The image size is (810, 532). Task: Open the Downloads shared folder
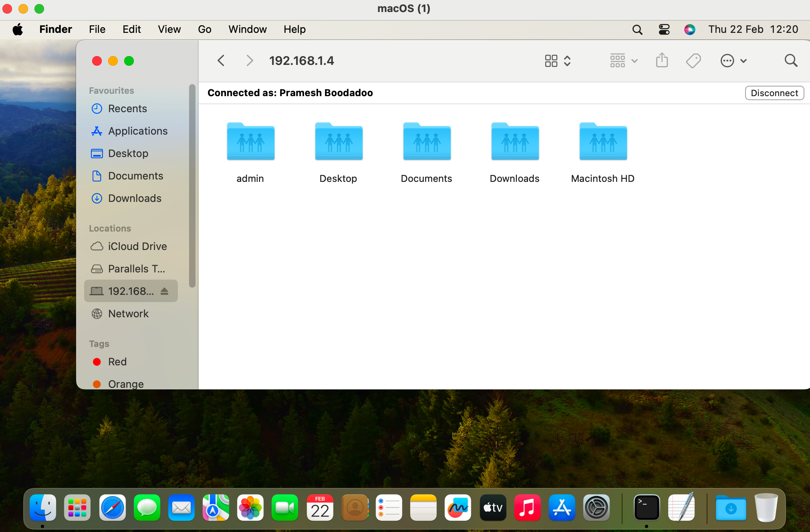coord(515,153)
